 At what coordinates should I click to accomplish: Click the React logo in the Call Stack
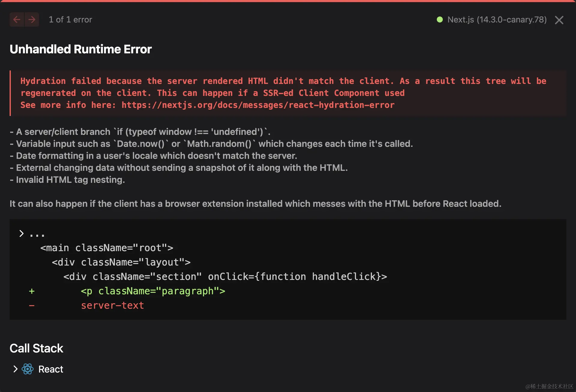[x=27, y=369]
